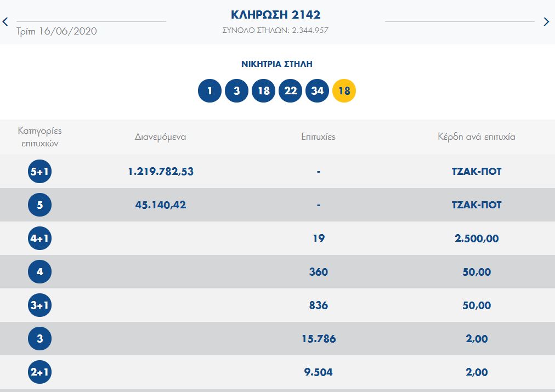The width and height of the screenshot is (555, 392).
Task: Click the Κέρδη ανά επιτυχία header
Action: point(477,137)
